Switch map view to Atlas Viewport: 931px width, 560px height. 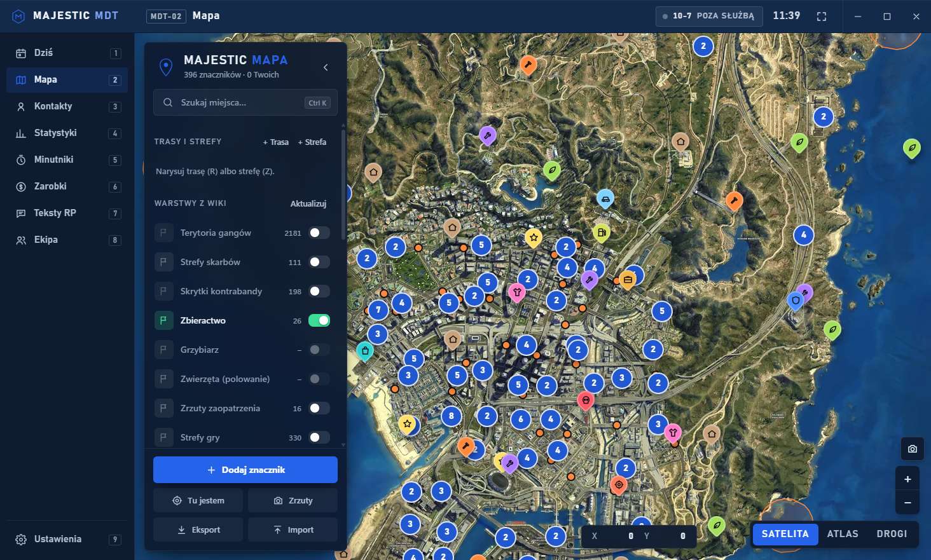(843, 534)
